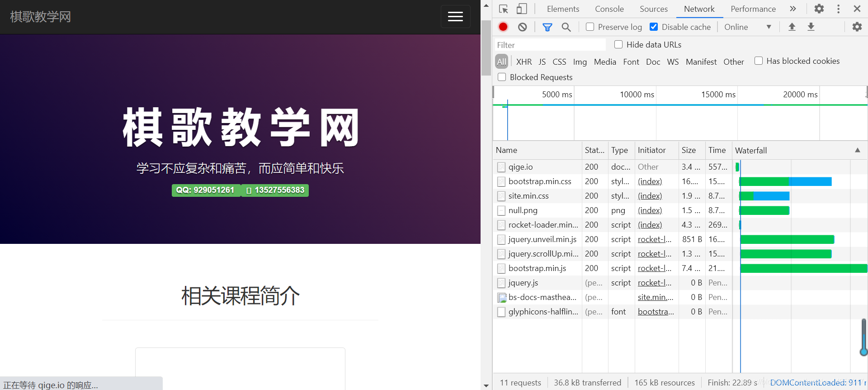Clear the network log
The width and height of the screenshot is (868, 390).
(523, 27)
